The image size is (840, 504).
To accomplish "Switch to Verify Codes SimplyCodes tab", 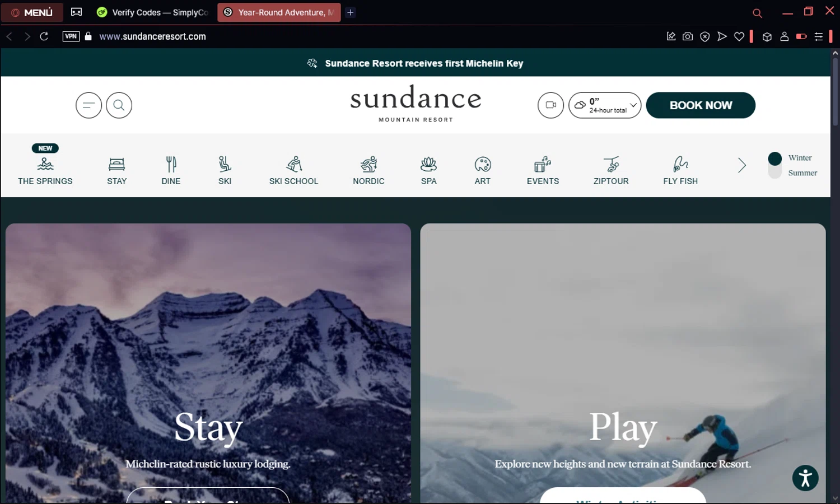I will tap(152, 12).
